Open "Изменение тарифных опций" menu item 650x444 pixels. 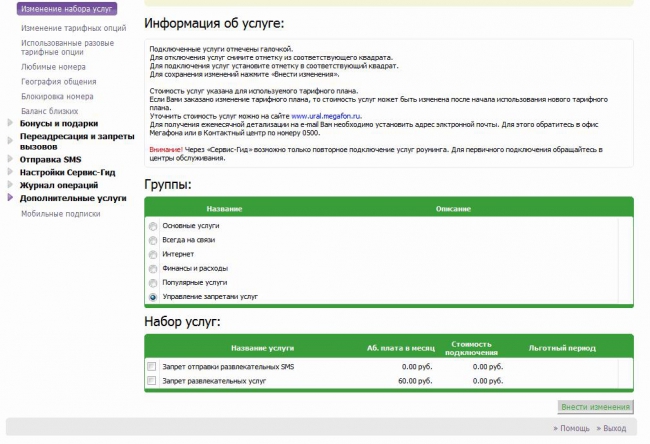tap(74, 28)
